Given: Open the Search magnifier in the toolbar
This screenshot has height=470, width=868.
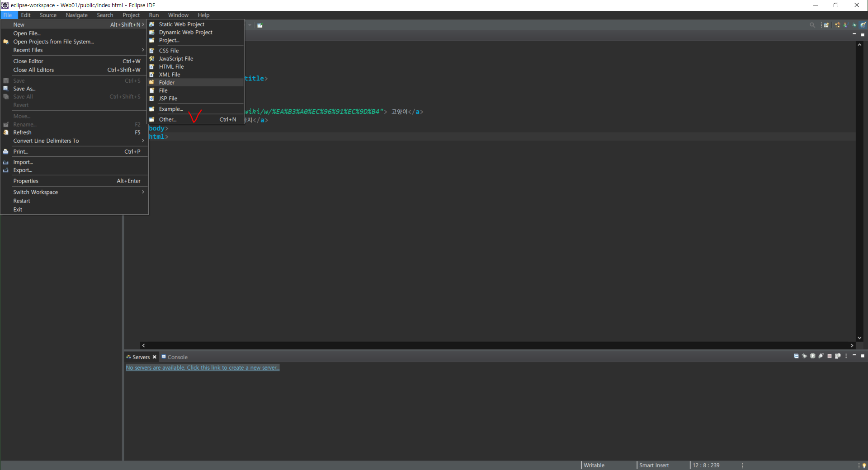Looking at the screenshot, I should [812, 25].
